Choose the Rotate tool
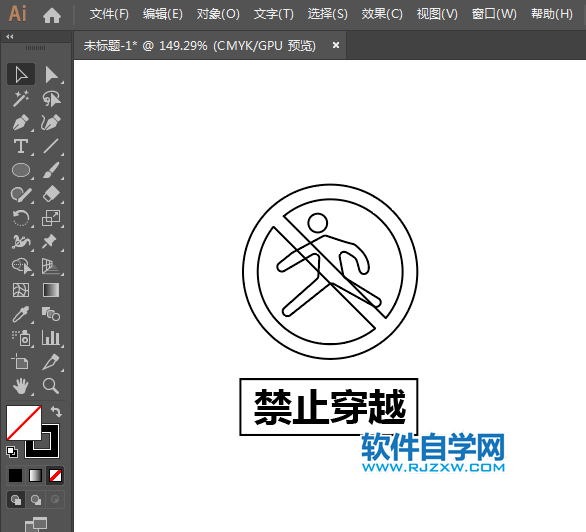 coord(21,218)
